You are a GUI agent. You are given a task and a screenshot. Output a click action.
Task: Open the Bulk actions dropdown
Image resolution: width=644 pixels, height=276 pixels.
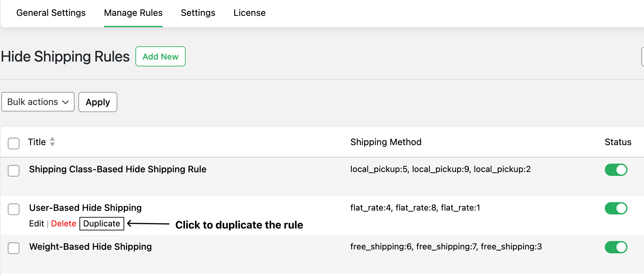(x=38, y=102)
